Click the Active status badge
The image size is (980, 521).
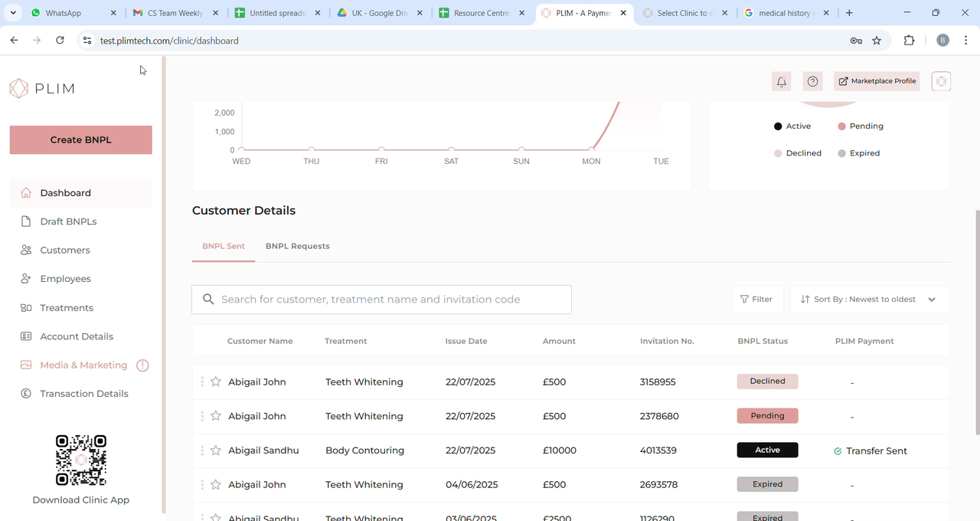[768, 451]
